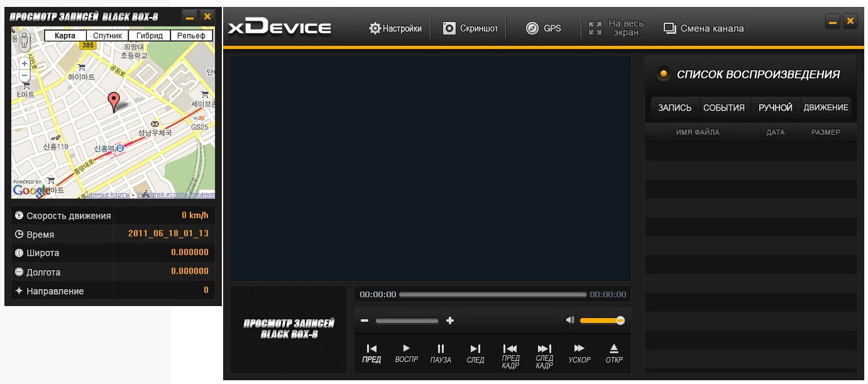Zoom in the map with plus
The height and width of the screenshot is (384, 868).
click(x=25, y=64)
